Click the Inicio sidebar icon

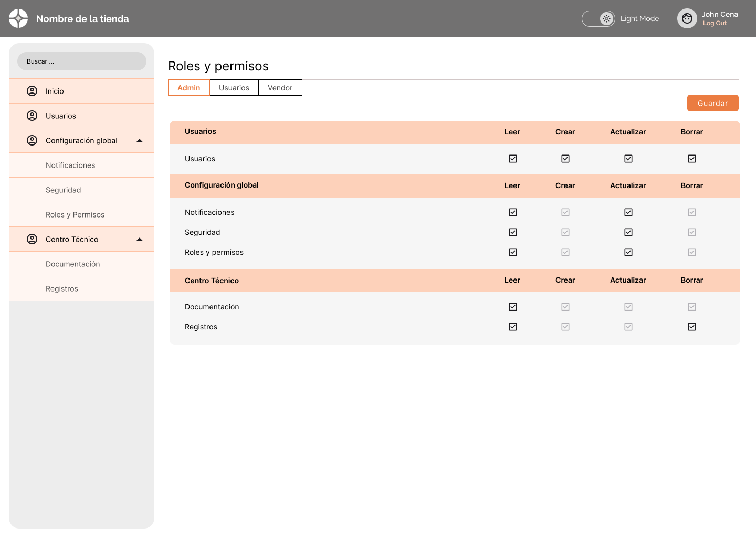[x=32, y=91]
